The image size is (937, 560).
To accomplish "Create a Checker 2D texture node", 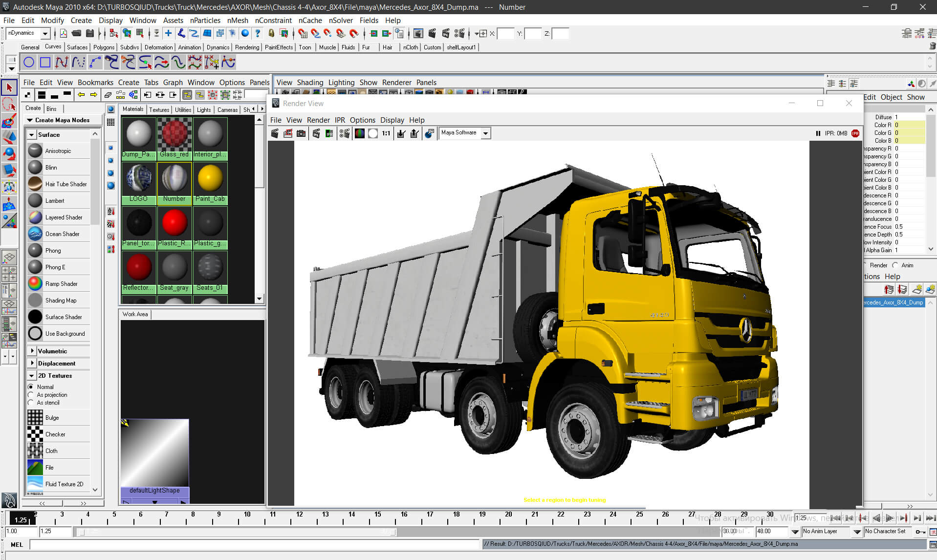I will pos(59,434).
